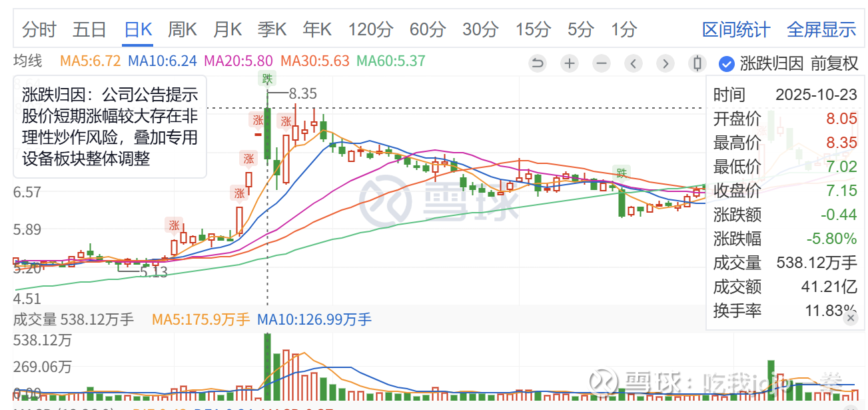Click the MA10:126.99万手 volume label
The image size is (868, 410).
pyautogui.click(x=314, y=319)
